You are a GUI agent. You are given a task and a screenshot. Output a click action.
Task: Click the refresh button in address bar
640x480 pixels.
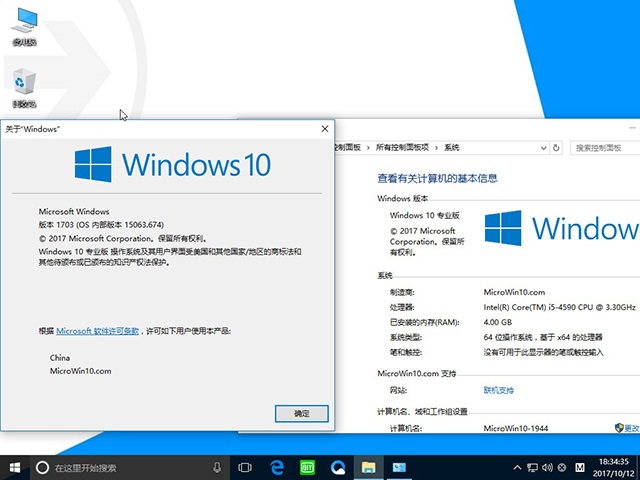556,148
